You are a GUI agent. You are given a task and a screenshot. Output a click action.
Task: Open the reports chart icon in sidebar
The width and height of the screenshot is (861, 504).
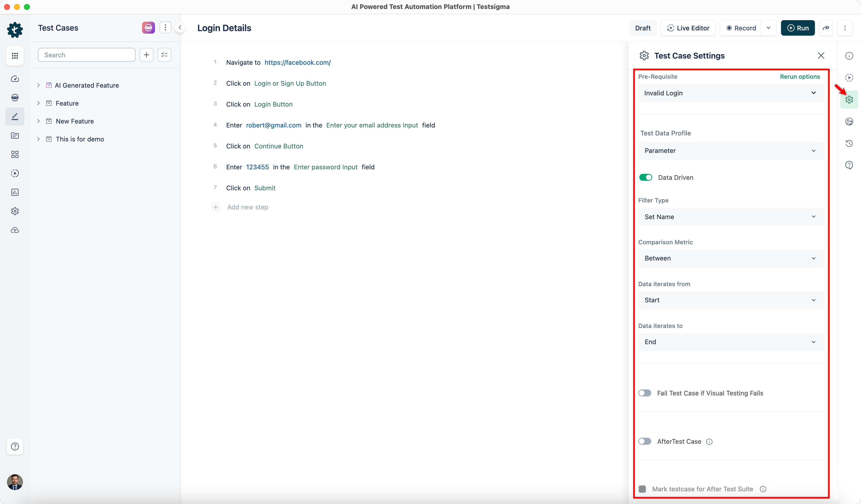pos(15,192)
